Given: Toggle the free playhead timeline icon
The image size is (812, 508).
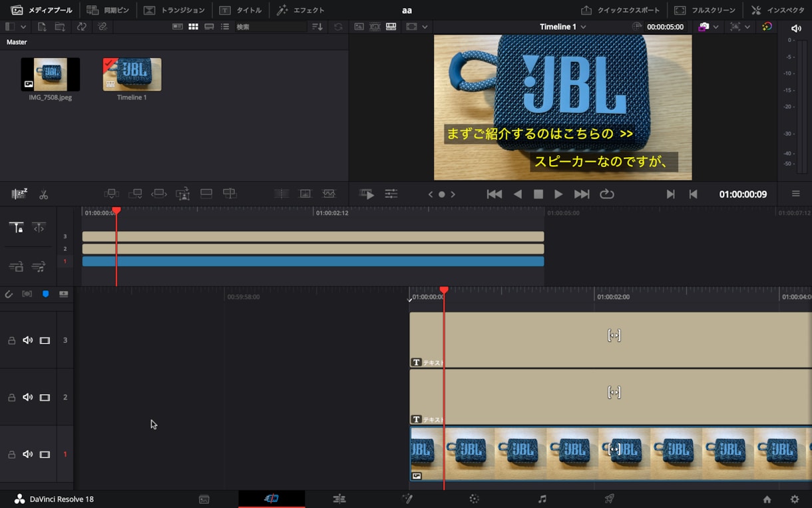Looking at the screenshot, I should click(x=39, y=228).
